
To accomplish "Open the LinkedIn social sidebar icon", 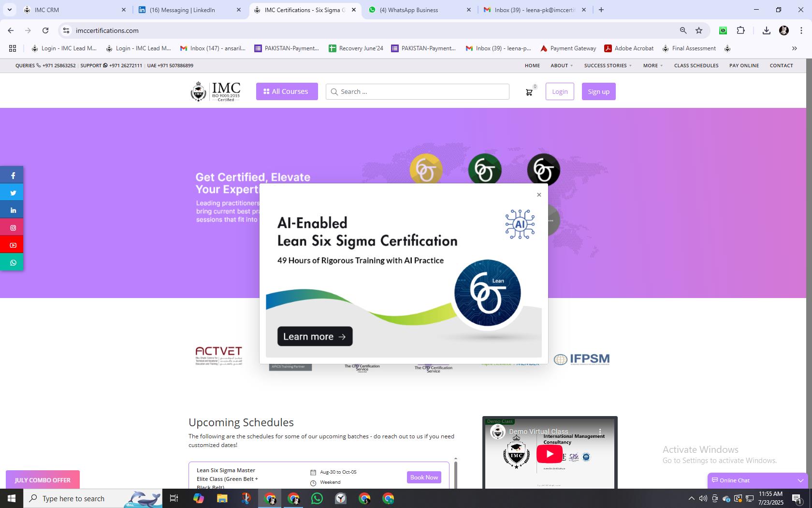I will pos(13,210).
